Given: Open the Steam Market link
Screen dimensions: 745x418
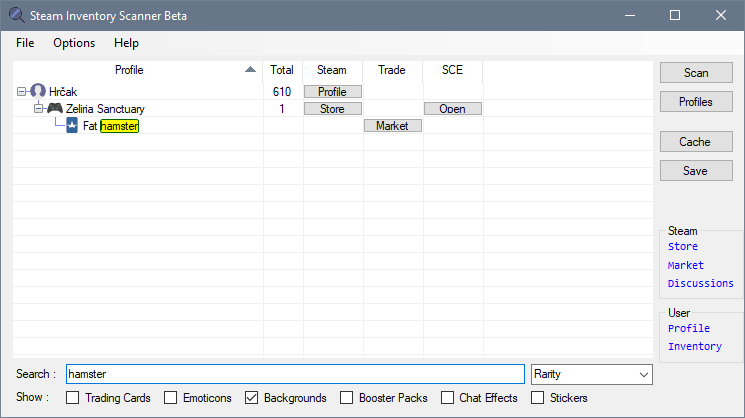Looking at the screenshot, I should tap(686, 265).
